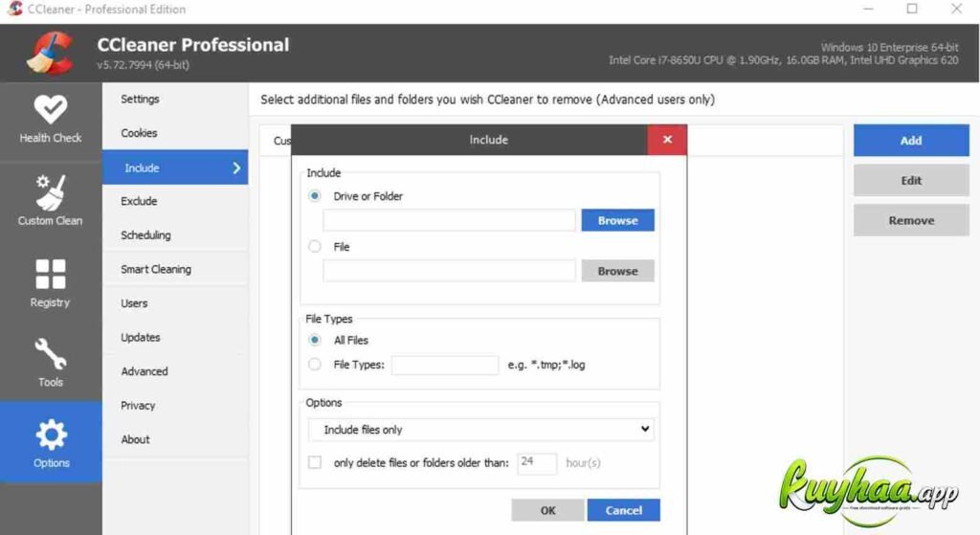Click system info text 'Windows 10 Enterprise 64-bit'
Viewport: 980px width, 535px height.
pos(889,48)
